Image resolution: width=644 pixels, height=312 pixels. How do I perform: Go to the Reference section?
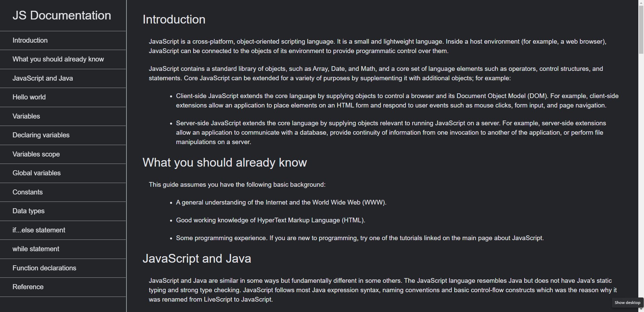pos(28,287)
